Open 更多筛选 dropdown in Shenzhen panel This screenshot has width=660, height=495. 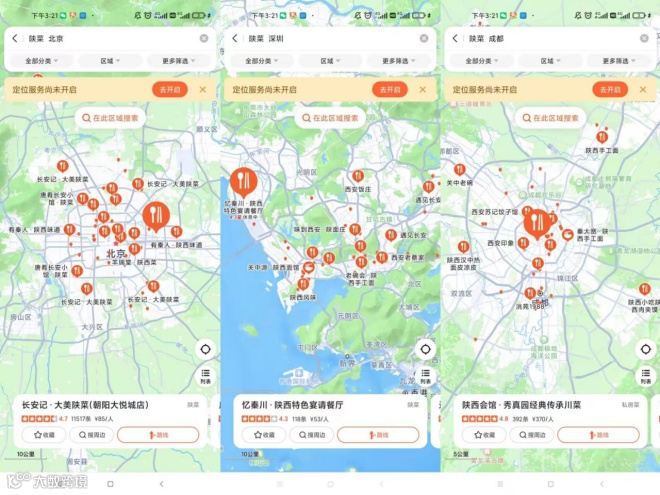click(399, 61)
